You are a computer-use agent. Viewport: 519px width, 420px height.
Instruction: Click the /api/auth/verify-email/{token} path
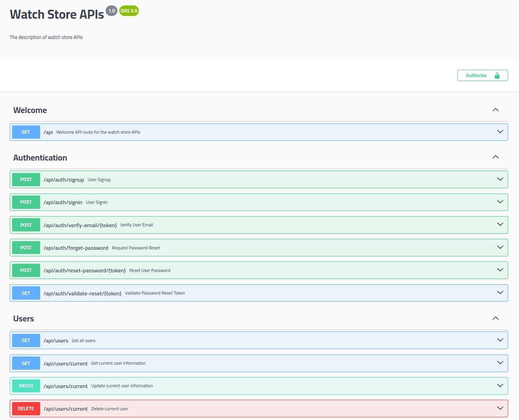coord(80,225)
